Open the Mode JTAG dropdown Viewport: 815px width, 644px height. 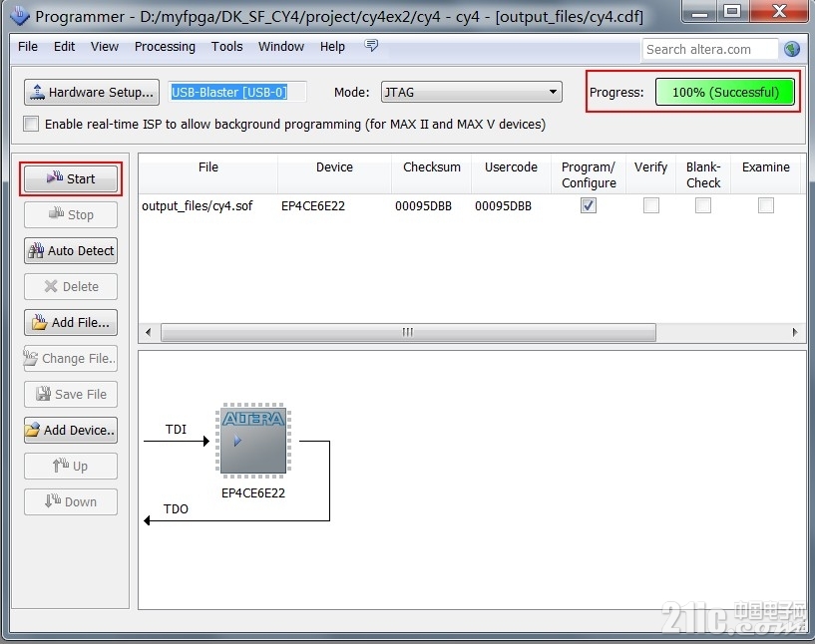coord(472,93)
